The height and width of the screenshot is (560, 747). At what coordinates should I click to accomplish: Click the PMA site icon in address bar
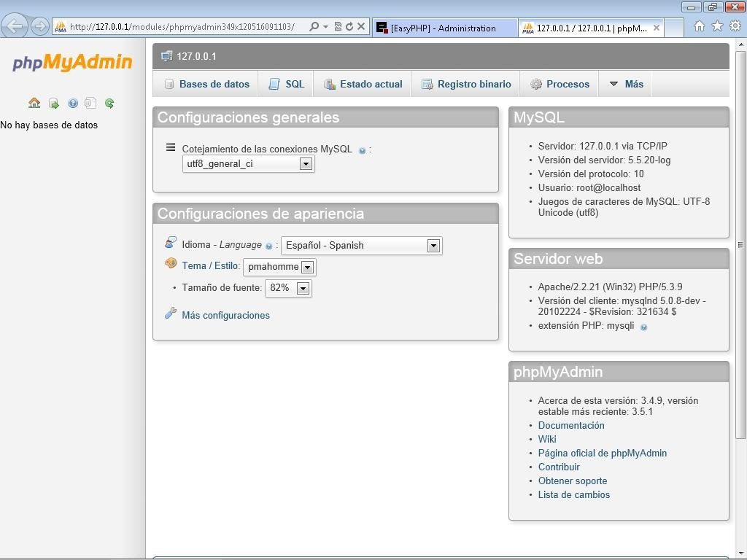(x=61, y=27)
